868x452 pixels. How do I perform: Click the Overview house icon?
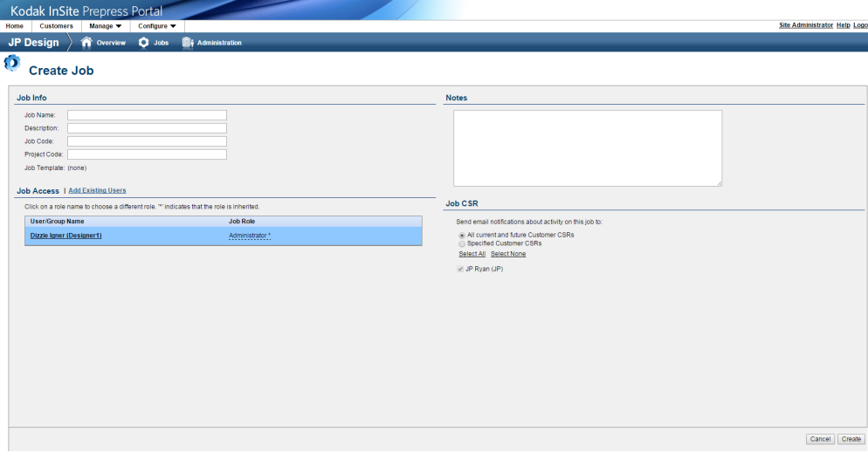coord(86,43)
